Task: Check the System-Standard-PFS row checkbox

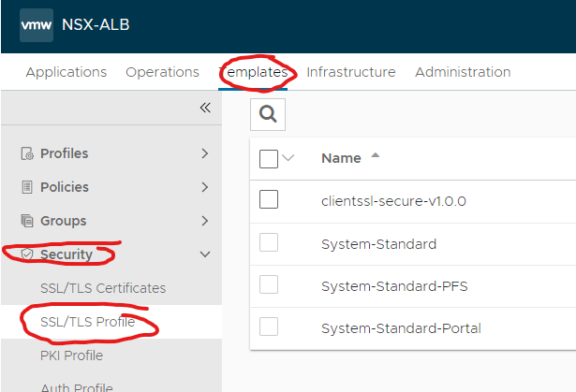Action: [269, 284]
